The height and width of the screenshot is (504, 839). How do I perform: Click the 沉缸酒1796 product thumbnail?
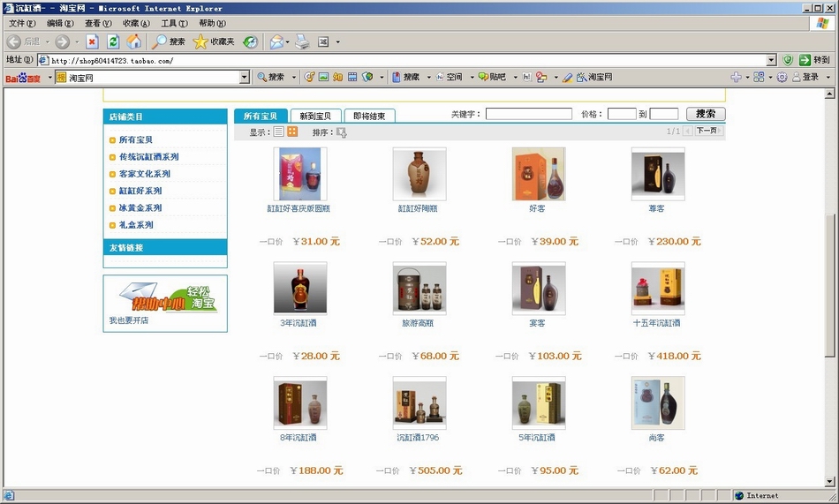(419, 402)
